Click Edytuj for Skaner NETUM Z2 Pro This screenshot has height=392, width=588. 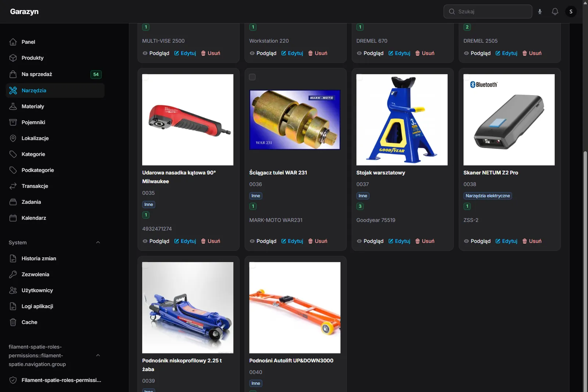506,241
